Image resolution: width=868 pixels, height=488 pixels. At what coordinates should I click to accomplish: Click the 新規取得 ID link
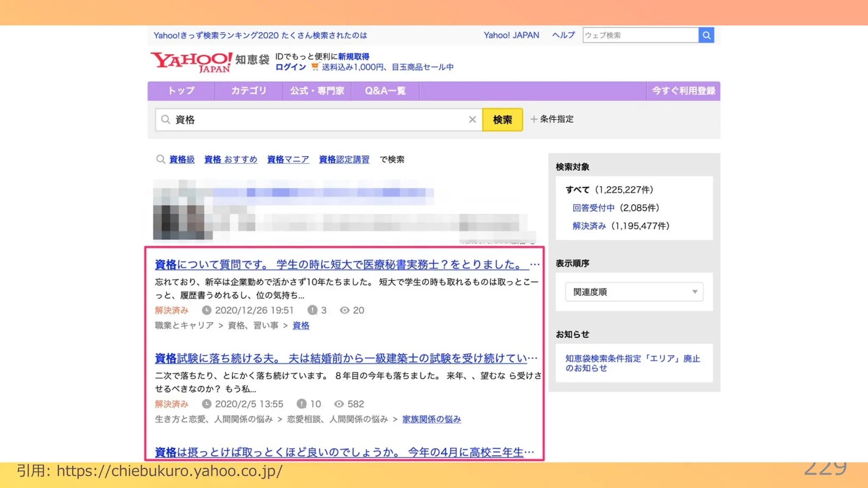353,56
